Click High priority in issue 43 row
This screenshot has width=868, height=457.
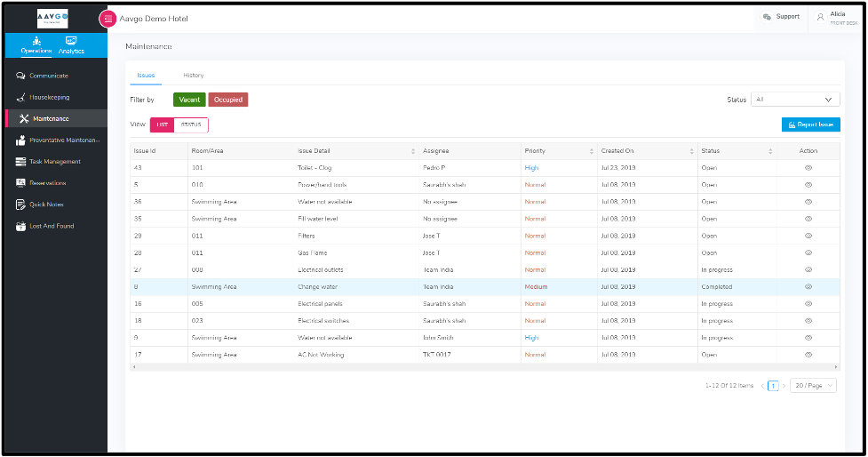point(531,168)
